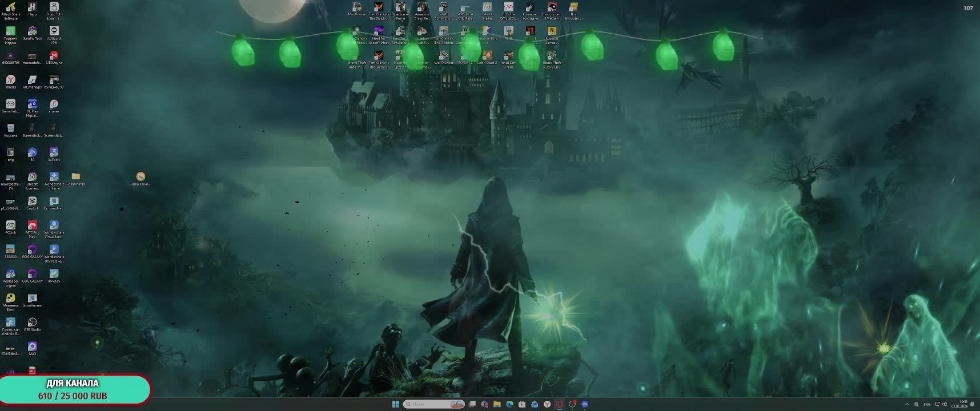Expand the hidden system tray icons chevron
Image resolution: width=980 pixels, height=411 pixels.
click(907, 404)
